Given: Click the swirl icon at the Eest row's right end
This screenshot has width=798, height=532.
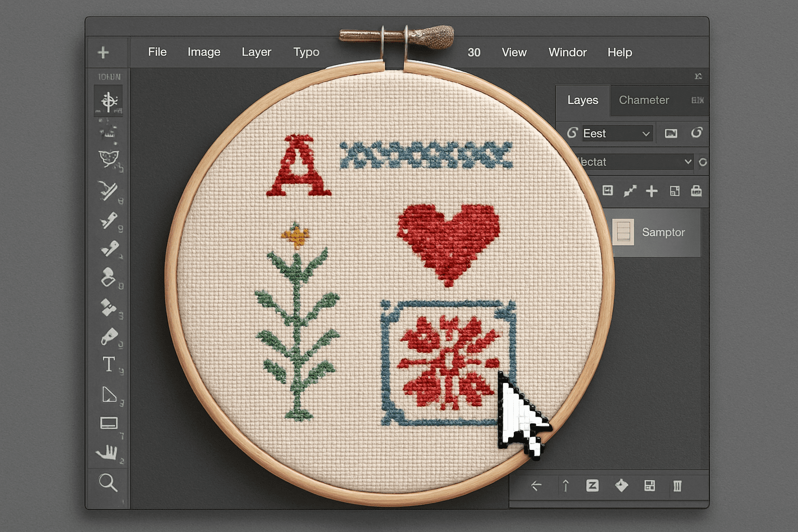Looking at the screenshot, I should 696,133.
